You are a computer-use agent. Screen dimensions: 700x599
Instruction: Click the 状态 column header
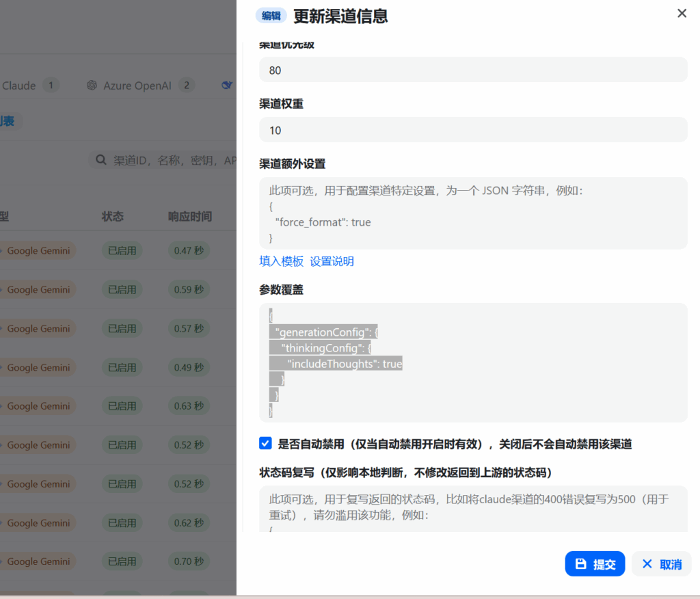pos(113,216)
